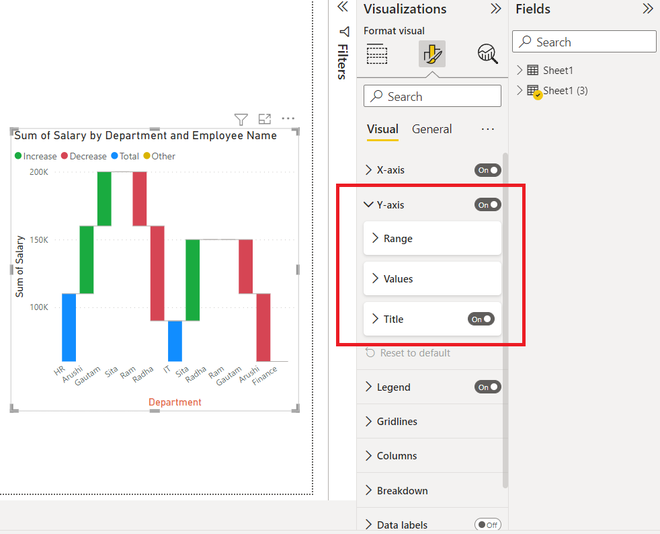Image resolution: width=660 pixels, height=534 pixels.
Task: Switch to the General tab
Action: [431, 129]
